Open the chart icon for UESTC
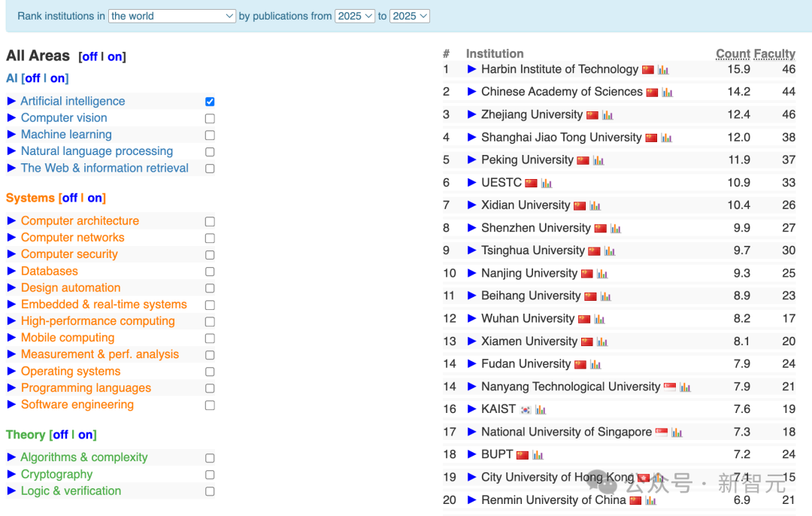The width and height of the screenshot is (812, 516). point(547,183)
